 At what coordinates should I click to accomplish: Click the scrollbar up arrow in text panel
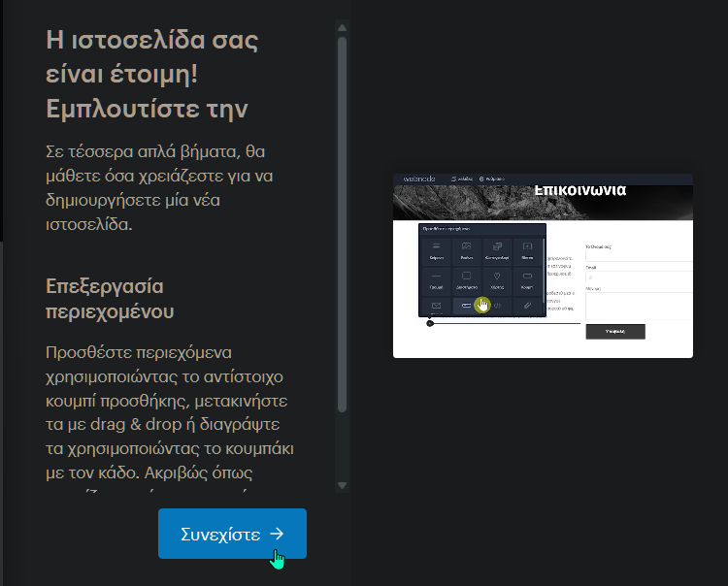coord(342,27)
